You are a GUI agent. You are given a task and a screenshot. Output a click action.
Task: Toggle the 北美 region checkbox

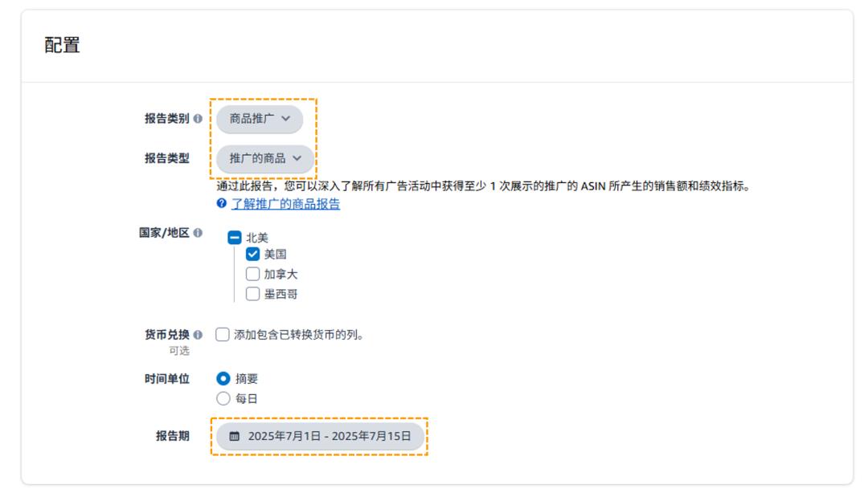(x=235, y=238)
